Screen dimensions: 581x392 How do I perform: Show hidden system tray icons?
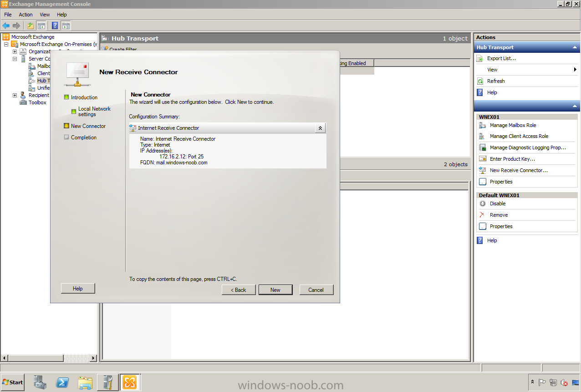532,382
